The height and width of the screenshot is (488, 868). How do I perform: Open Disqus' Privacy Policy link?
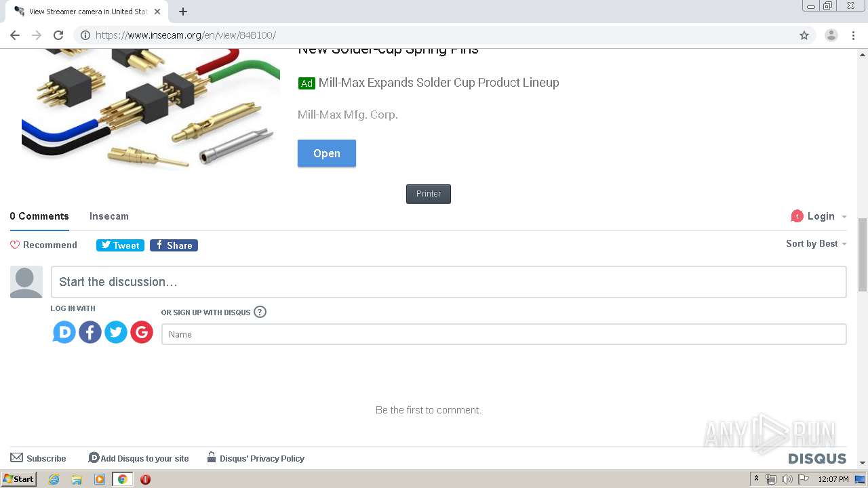256,458
